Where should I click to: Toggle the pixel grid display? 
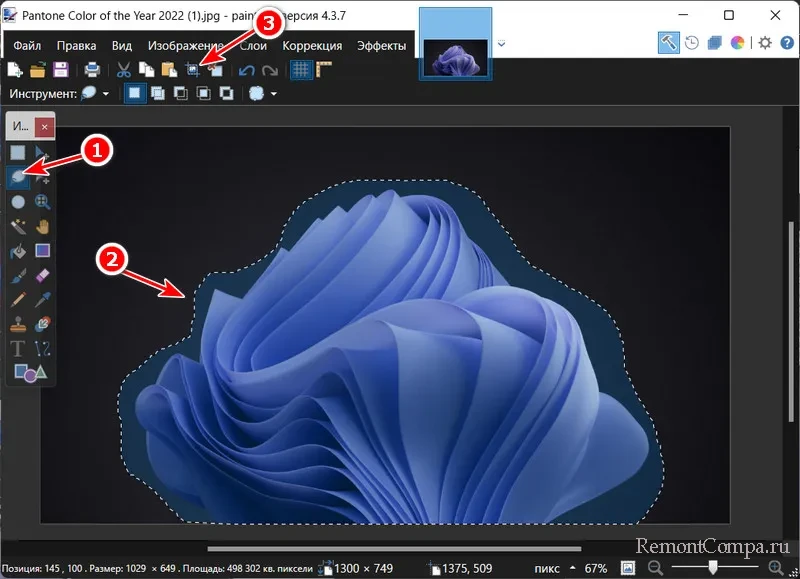point(301,70)
